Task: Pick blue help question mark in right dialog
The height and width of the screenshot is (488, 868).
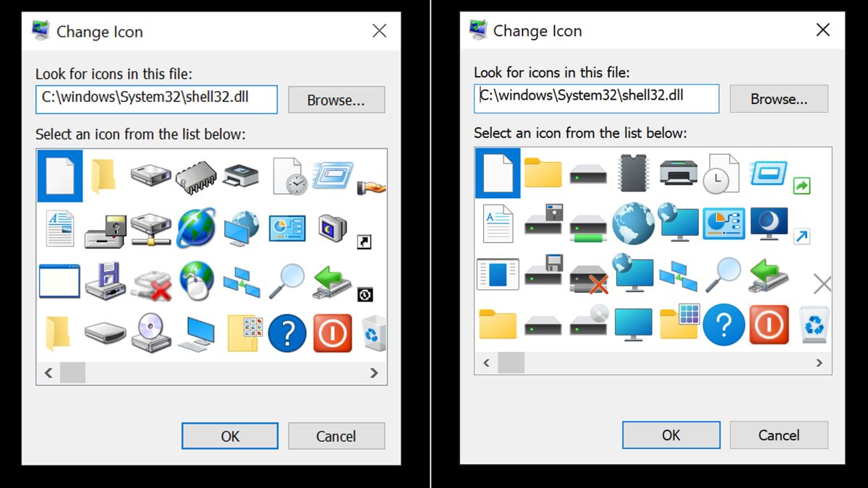Action: [x=723, y=325]
